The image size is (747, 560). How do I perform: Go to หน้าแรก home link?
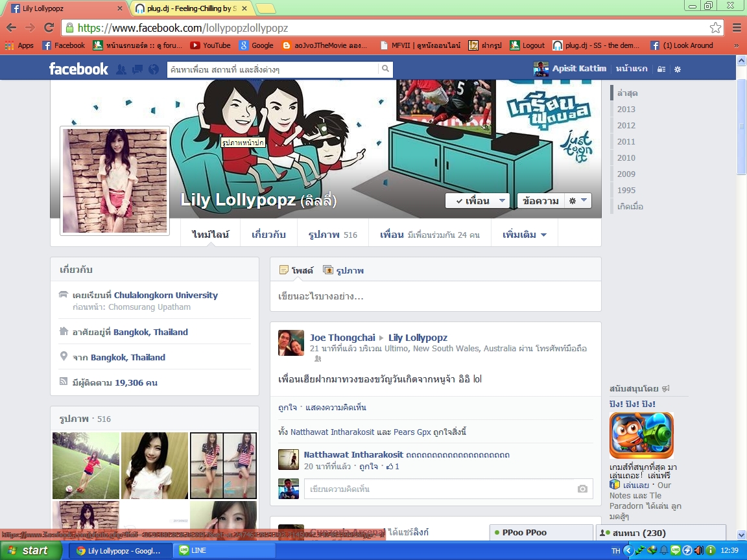click(x=631, y=69)
